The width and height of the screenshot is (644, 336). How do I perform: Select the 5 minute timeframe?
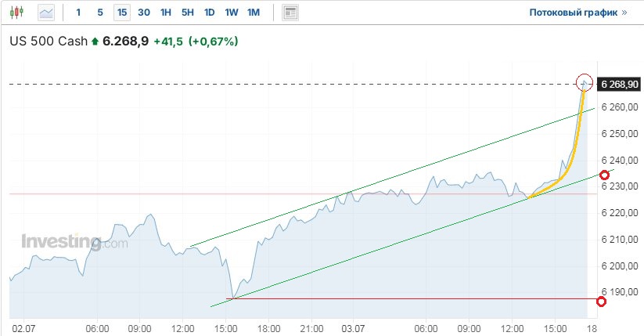point(99,13)
